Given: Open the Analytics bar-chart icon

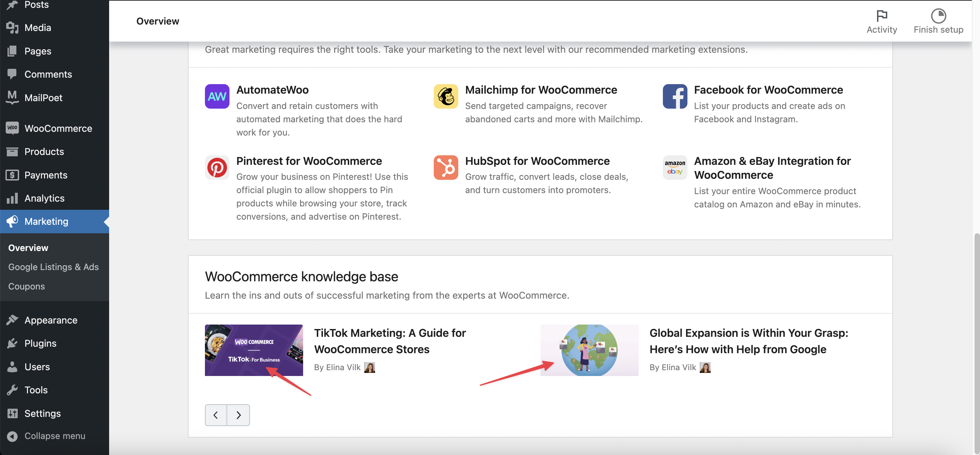Looking at the screenshot, I should coord(12,198).
